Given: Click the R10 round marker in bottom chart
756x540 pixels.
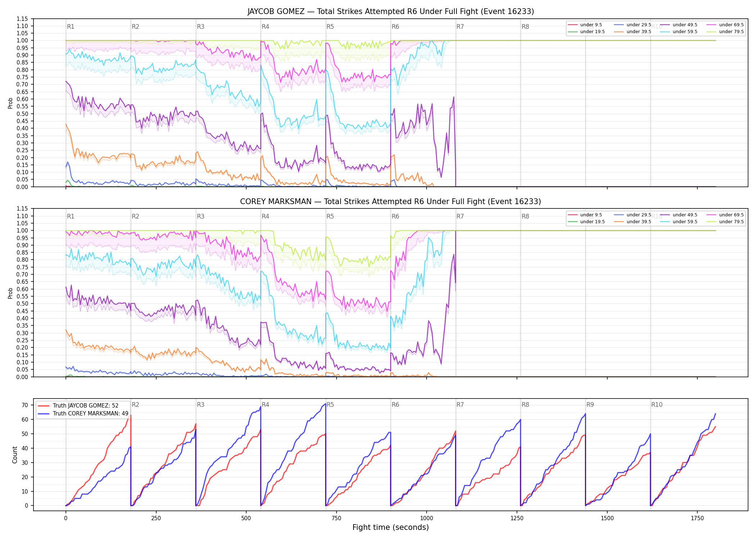Looking at the screenshot, I should (x=657, y=405).
